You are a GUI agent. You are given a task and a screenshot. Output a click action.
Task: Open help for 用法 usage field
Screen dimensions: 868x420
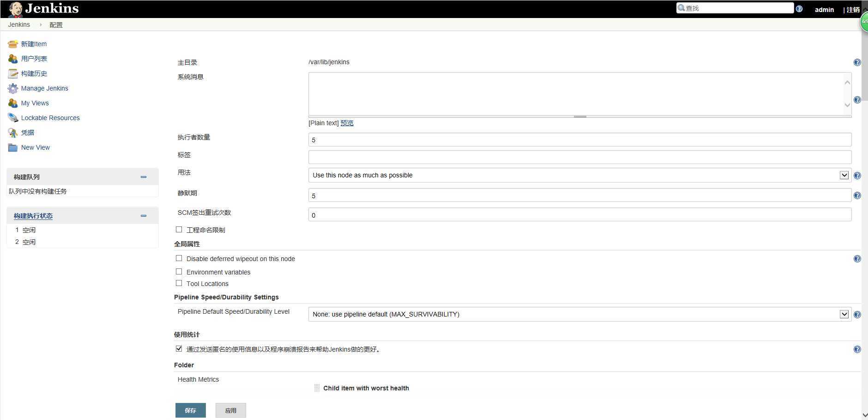click(857, 176)
